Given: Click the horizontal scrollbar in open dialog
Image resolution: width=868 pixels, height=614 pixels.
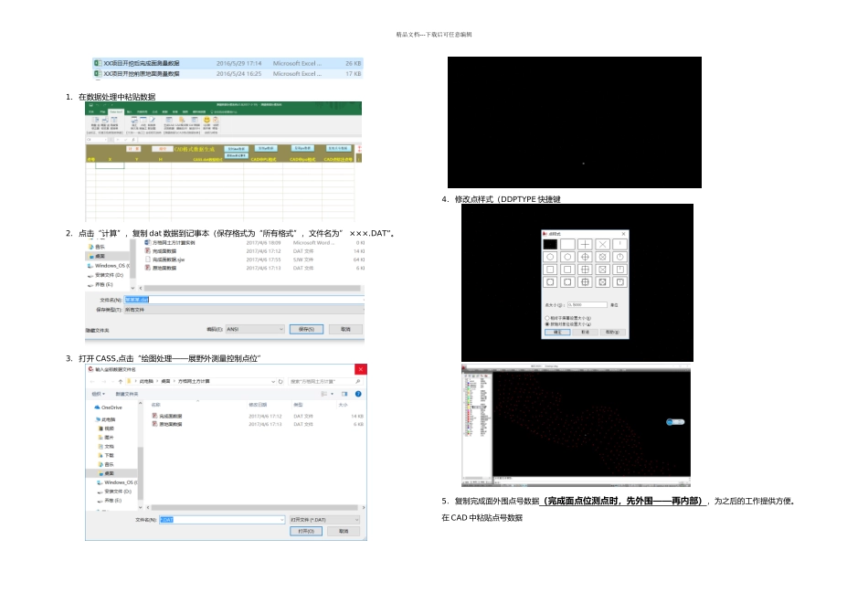Looking at the screenshot, I should [x=255, y=508].
